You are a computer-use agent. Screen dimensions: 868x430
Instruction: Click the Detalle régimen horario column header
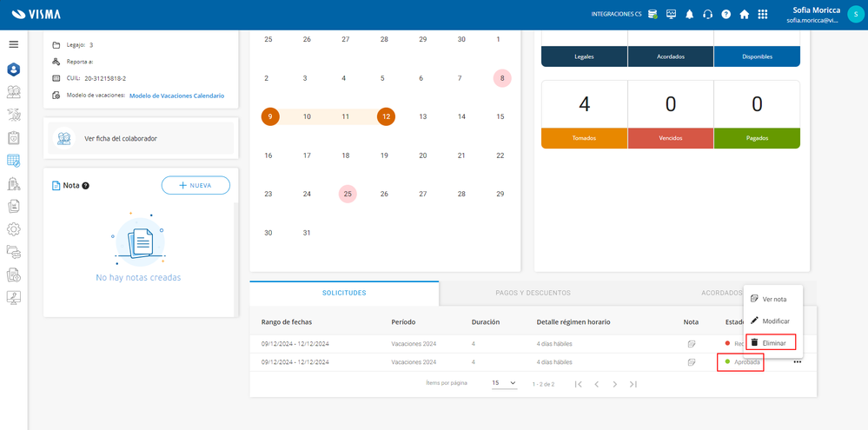[x=573, y=321]
